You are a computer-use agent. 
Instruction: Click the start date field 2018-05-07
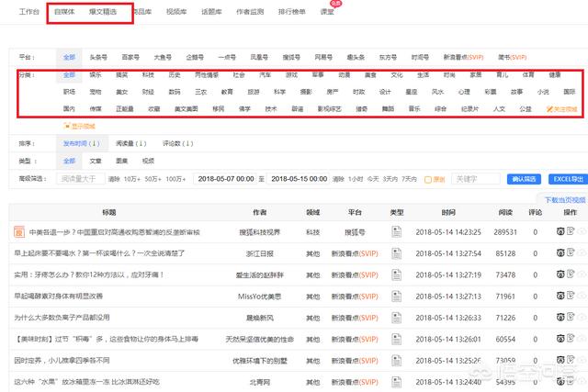[x=225, y=179]
